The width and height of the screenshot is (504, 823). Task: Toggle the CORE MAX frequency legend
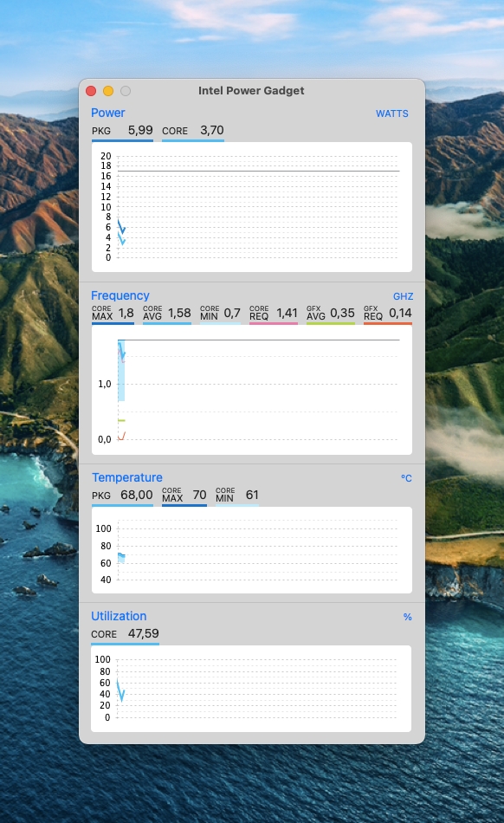point(113,314)
